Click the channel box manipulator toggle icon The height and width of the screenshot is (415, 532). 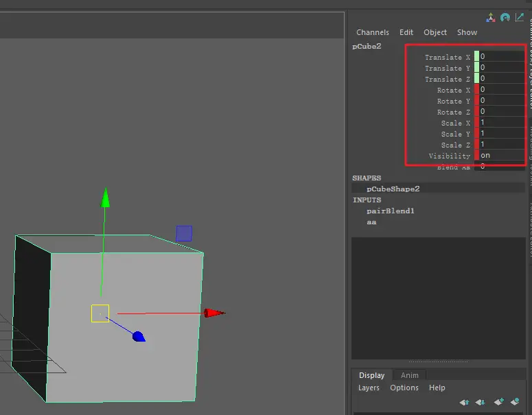(491, 18)
